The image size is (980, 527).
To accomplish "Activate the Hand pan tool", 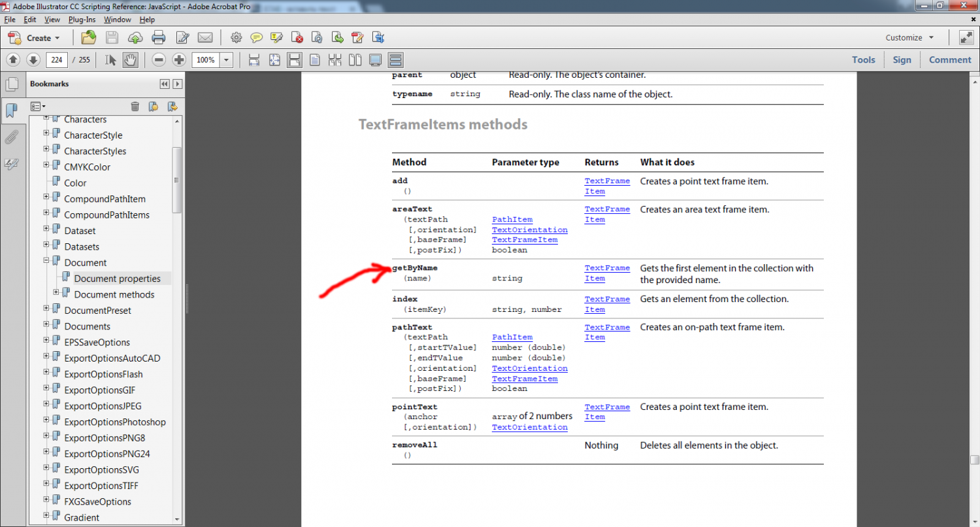I will pyautogui.click(x=130, y=59).
